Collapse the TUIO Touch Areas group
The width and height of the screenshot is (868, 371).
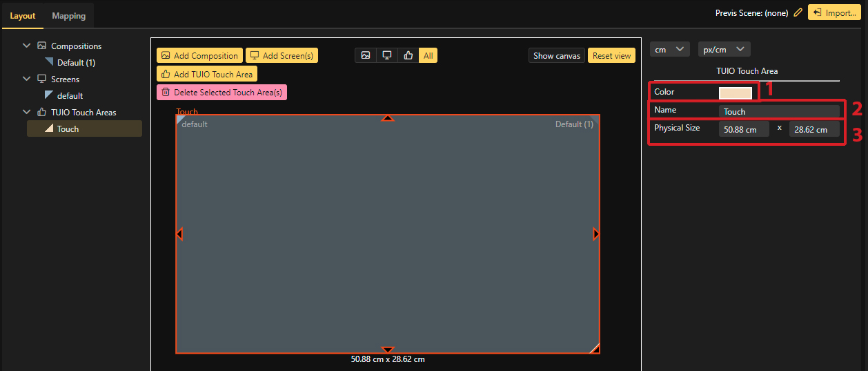[x=27, y=112]
